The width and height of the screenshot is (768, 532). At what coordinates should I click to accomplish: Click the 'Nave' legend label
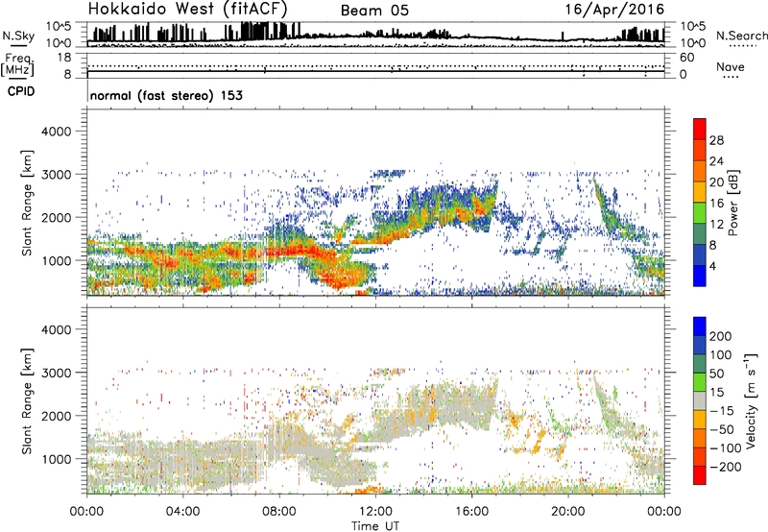coord(731,66)
